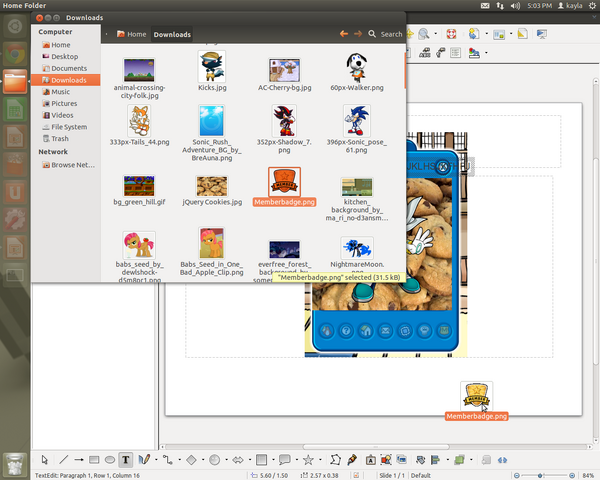This screenshot has width=600, height=480.
Task: Expand the New Slide dropdown arrow
Action: pos(486,34)
